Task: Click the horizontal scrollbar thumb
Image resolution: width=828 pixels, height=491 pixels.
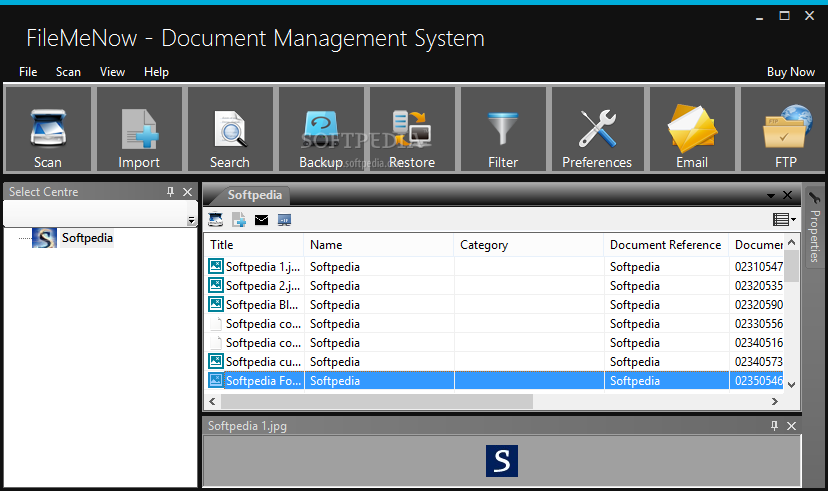Action: (377, 401)
